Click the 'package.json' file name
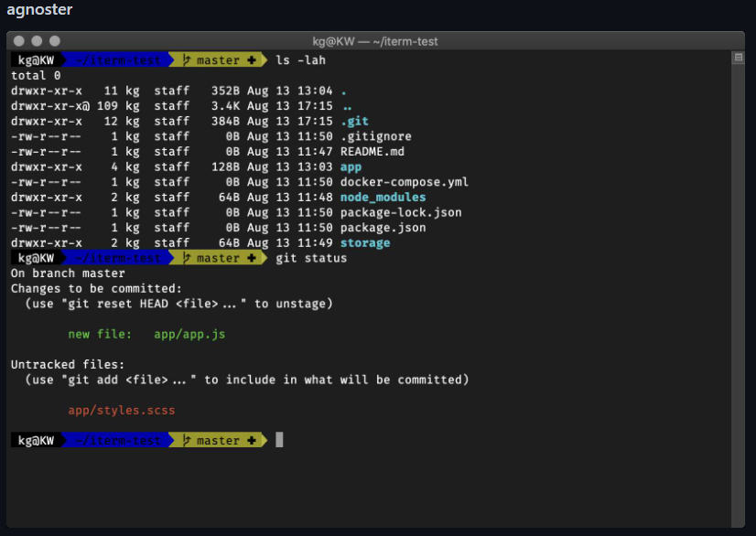 pos(383,228)
